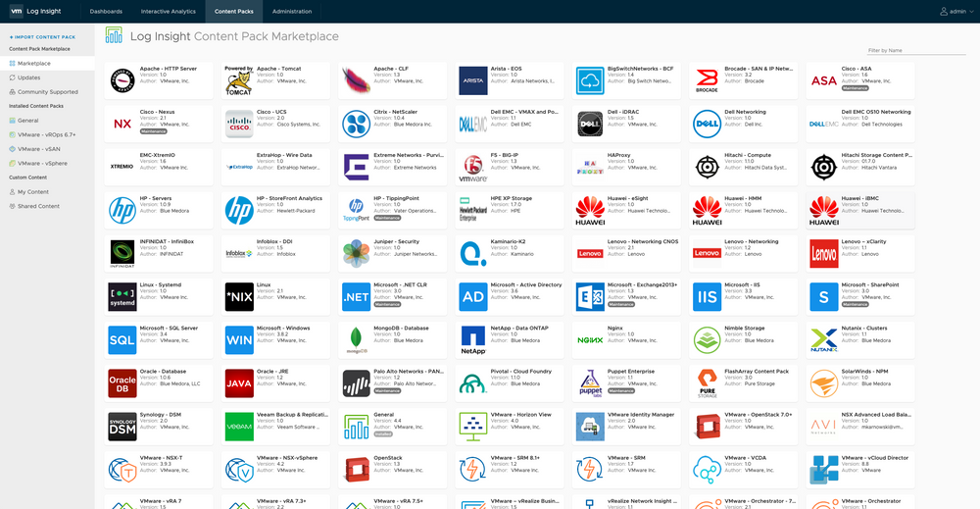Click the Microsoft - Active Directory AD icon
This screenshot has width=980, height=509.
(x=473, y=296)
